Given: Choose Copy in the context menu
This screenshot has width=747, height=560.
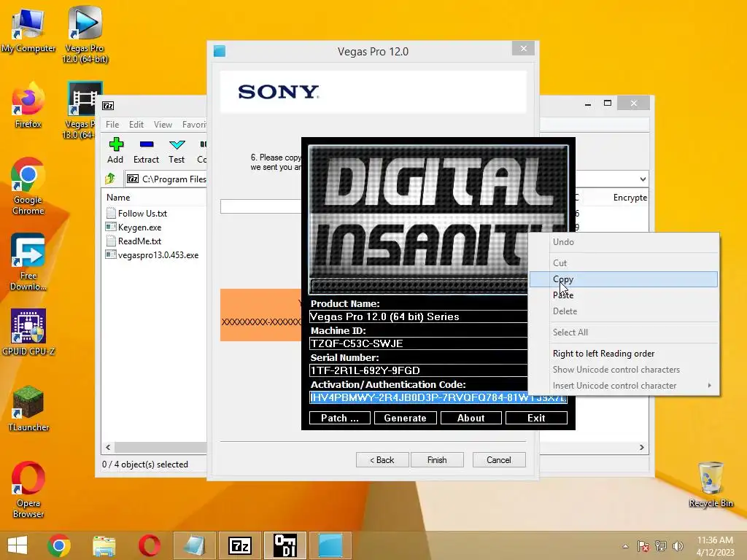Looking at the screenshot, I should click(x=623, y=279).
